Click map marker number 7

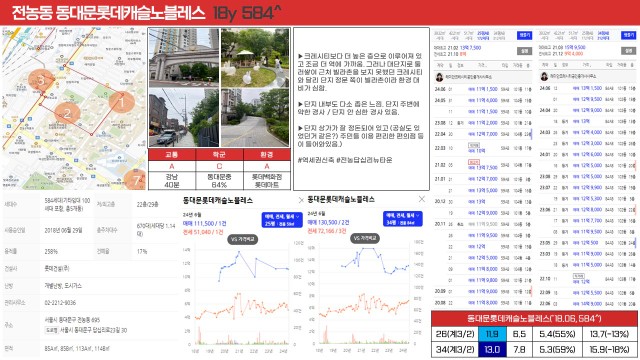tap(135, 180)
